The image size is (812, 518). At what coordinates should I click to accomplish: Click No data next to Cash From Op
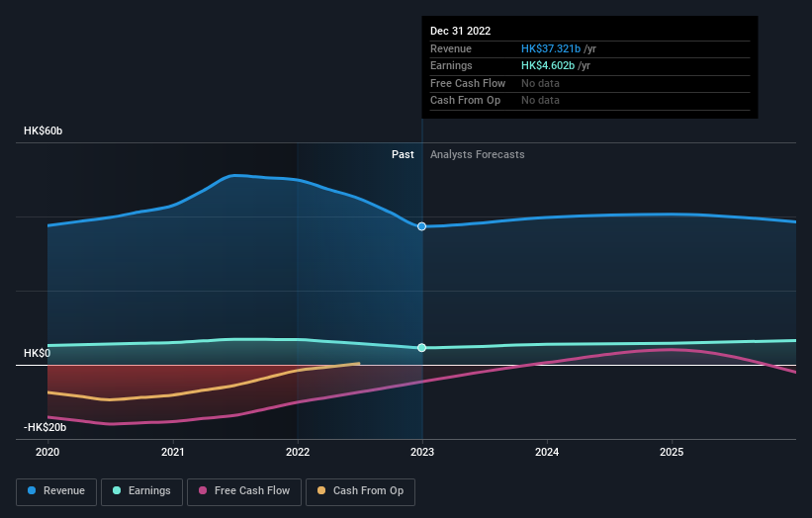coord(540,101)
